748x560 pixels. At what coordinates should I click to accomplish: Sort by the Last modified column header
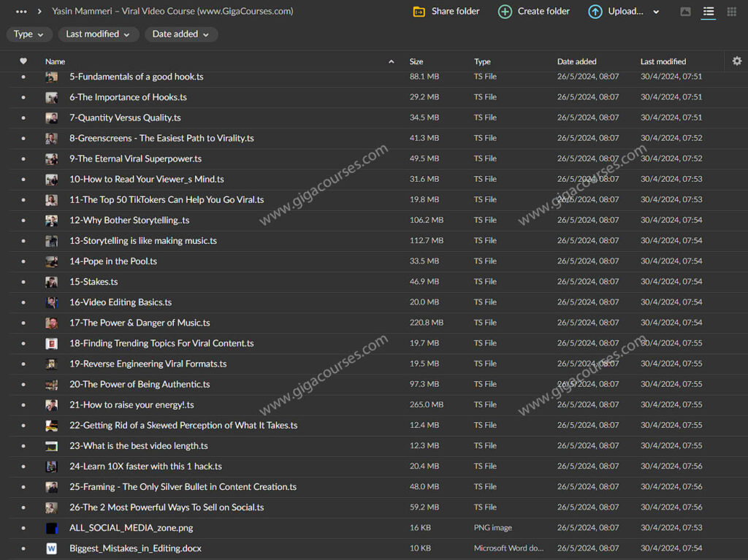tap(663, 62)
